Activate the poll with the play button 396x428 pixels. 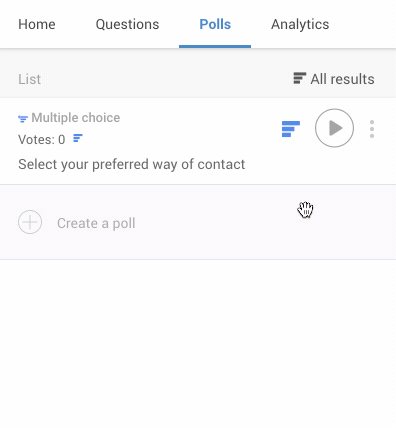pyautogui.click(x=334, y=128)
